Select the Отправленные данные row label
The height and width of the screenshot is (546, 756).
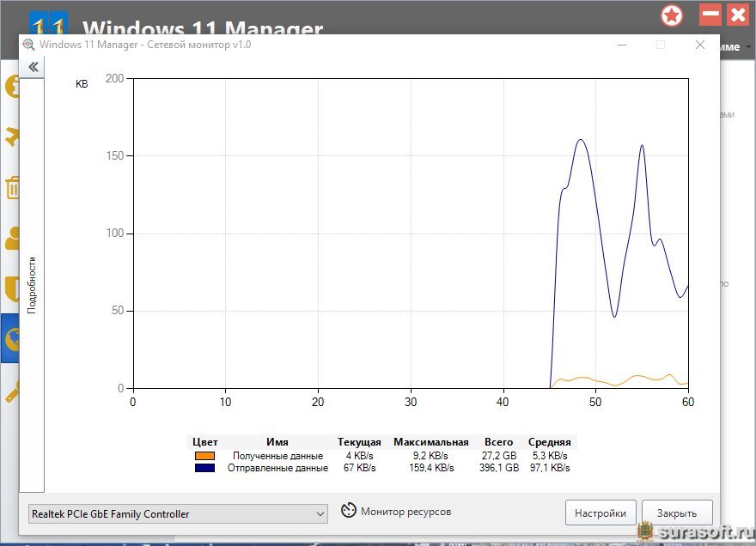(277, 468)
